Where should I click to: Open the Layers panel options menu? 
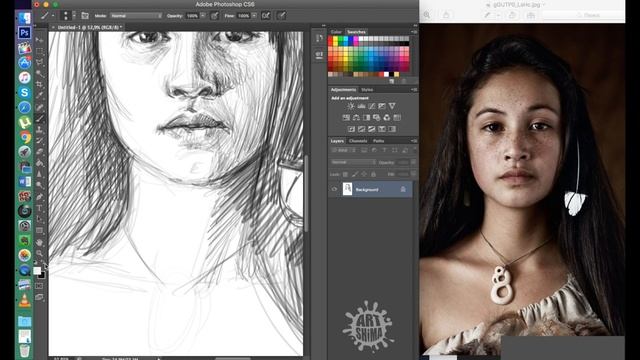414,141
